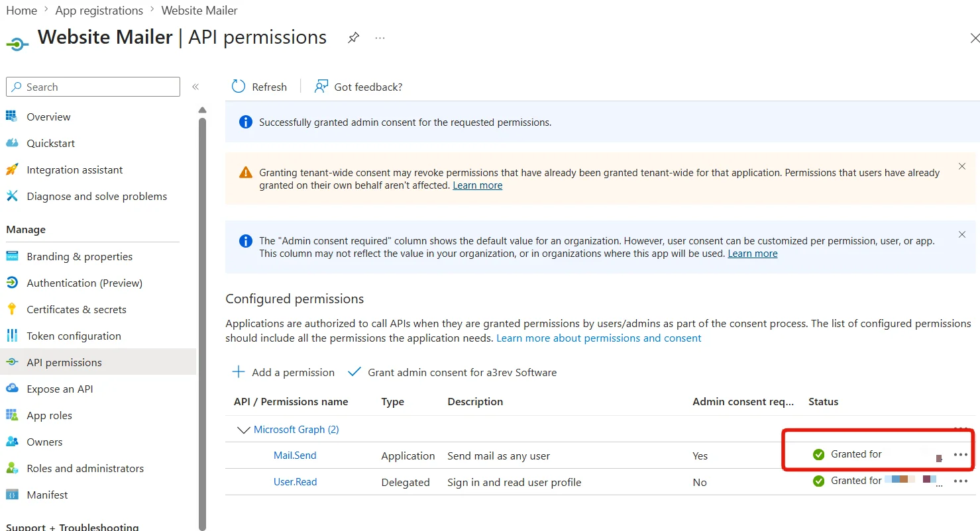Viewport: 980px width, 531px height.
Task: Open the more options ellipsis beside title
Action: pyautogui.click(x=380, y=38)
